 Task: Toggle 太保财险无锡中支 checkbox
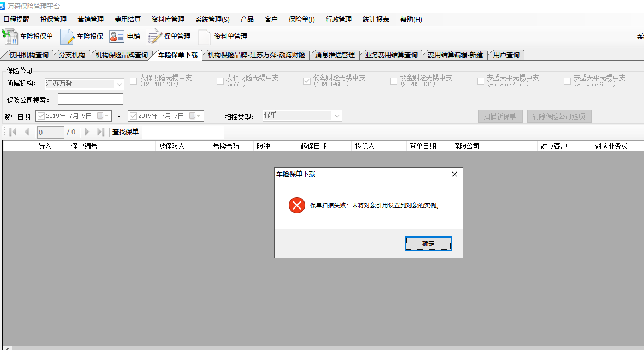(220, 81)
